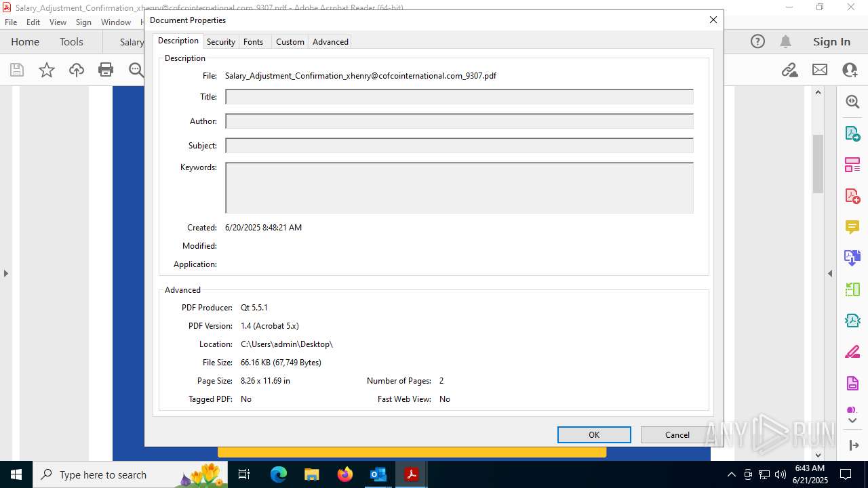Open the Tools view
Viewport: 868px width, 488px height.
pyautogui.click(x=71, y=41)
